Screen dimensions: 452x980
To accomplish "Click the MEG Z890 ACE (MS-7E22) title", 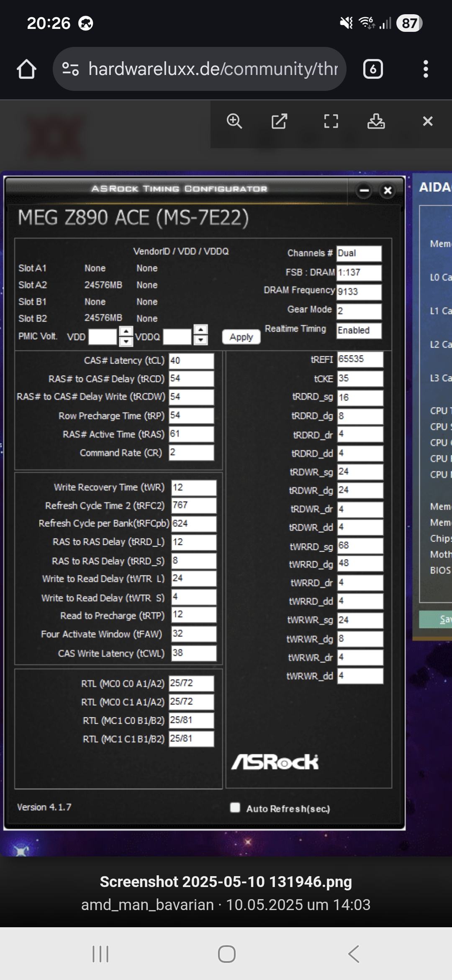I will click(133, 218).
